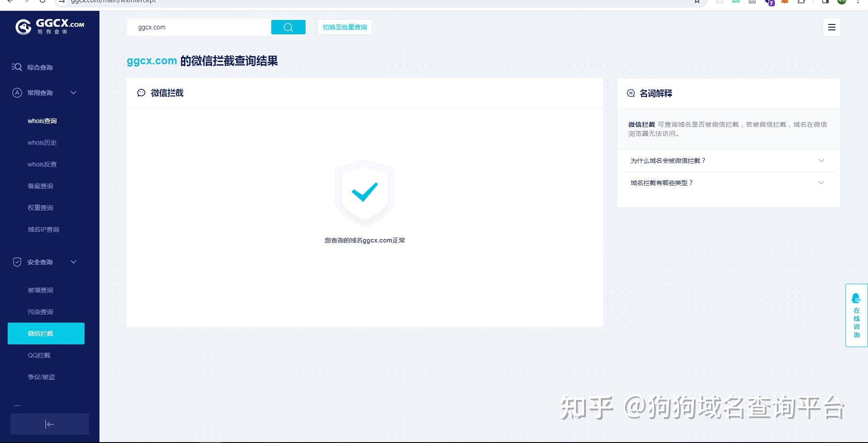Open whois历史 in sidebar

click(x=42, y=143)
